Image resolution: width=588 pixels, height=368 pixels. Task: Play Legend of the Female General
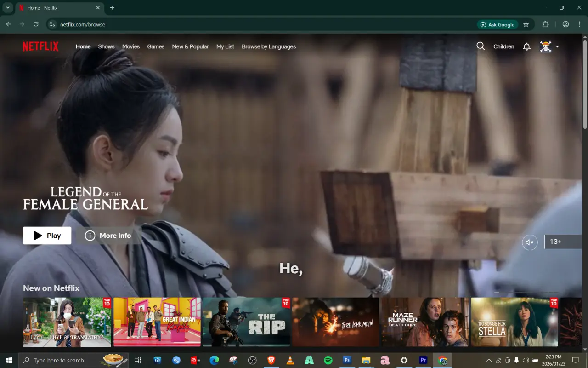pyautogui.click(x=47, y=236)
